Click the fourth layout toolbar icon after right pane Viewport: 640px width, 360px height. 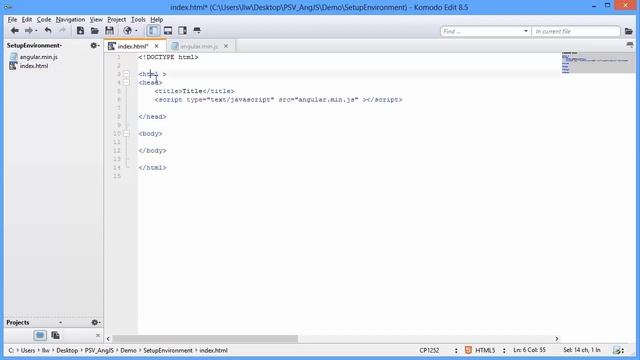[197, 31]
